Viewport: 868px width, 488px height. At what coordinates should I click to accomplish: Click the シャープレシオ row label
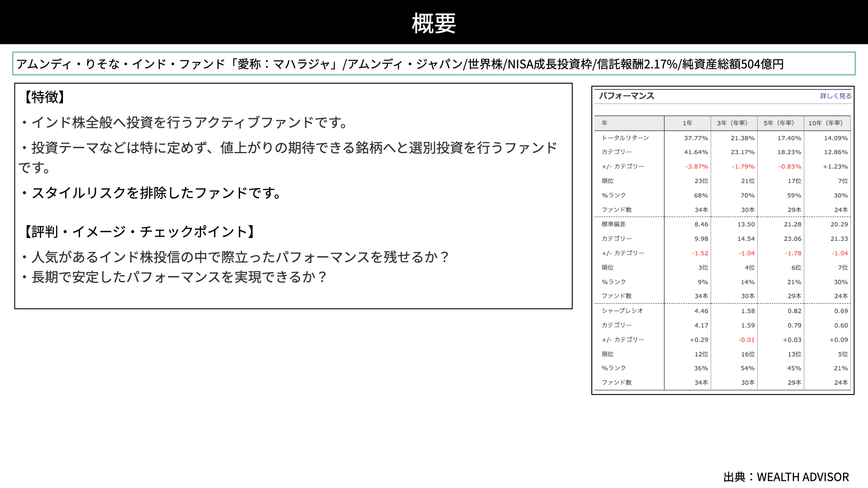tap(622, 311)
